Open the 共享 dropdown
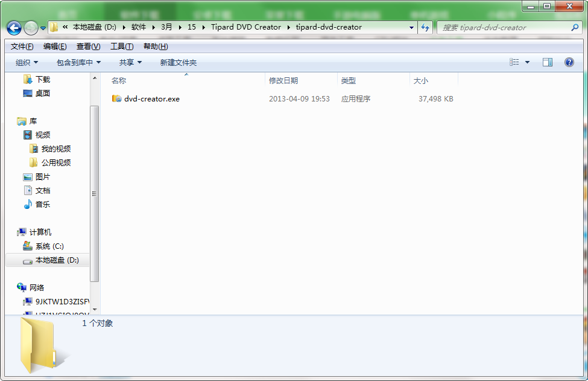588x381 pixels. 130,63
